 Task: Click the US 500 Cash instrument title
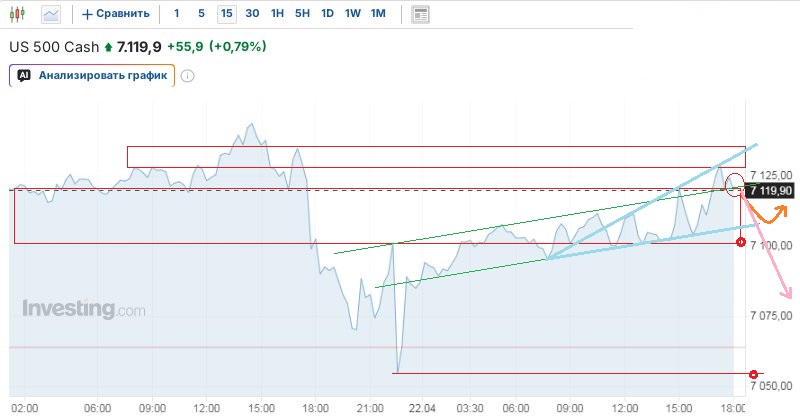click(54, 47)
